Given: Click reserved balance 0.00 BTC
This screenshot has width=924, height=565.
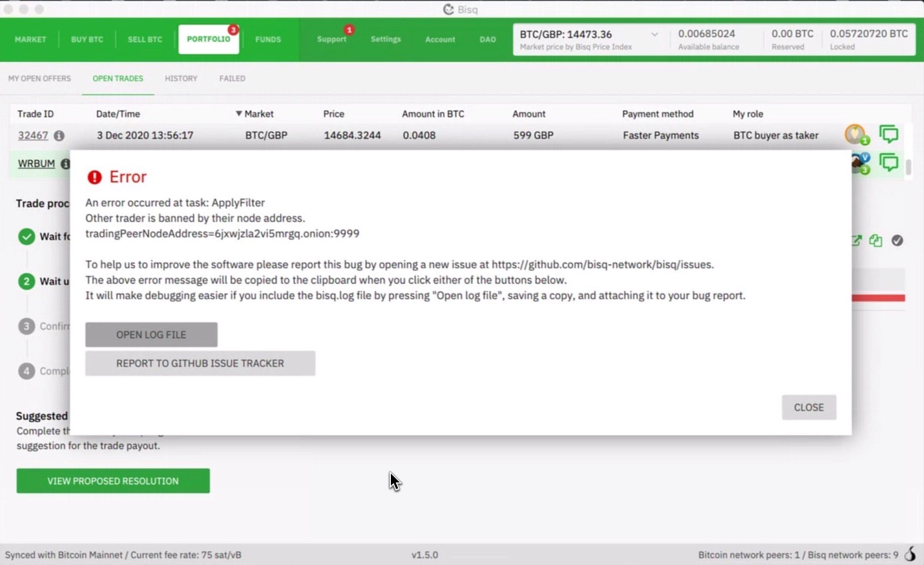Looking at the screenshot, I should click(793, 34).
